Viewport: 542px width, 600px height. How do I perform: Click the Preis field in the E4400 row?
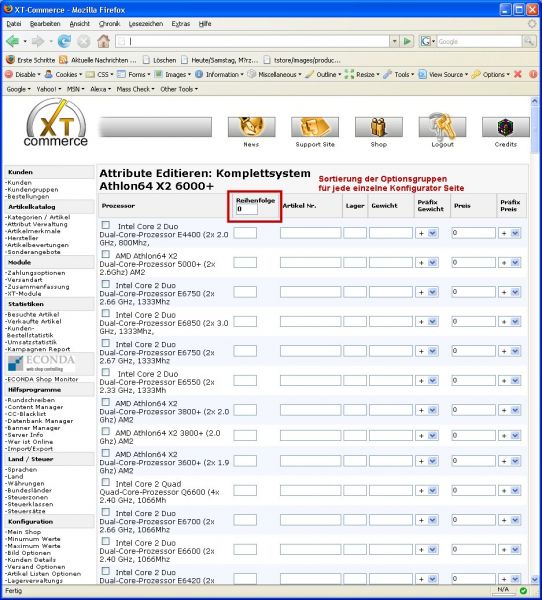pyautogui.click(x=473, y=233)
